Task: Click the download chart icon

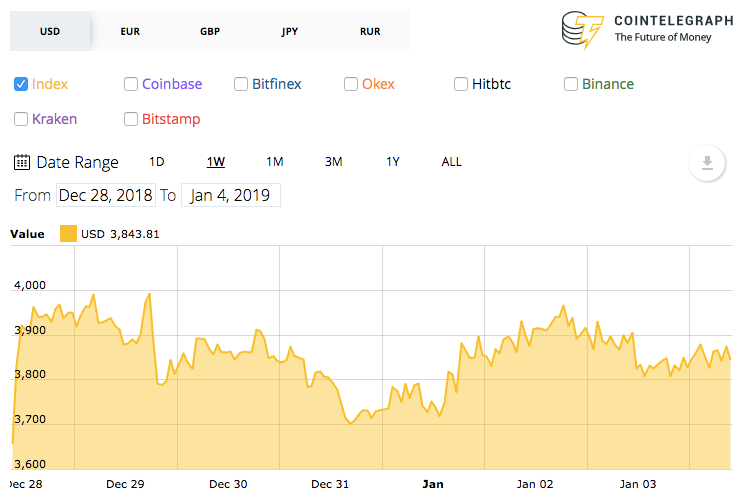Action: pos(707,163)
